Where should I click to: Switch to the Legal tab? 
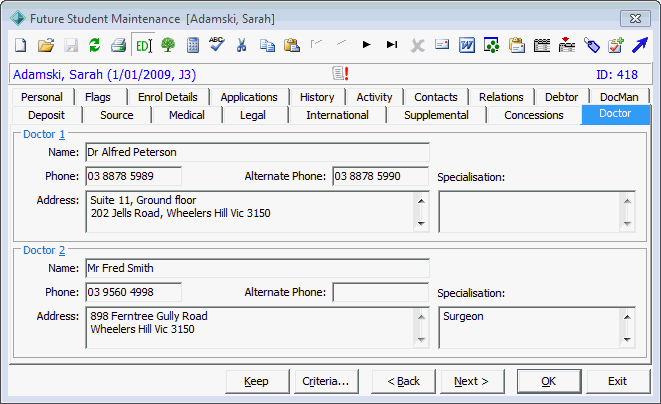point(253,115)
